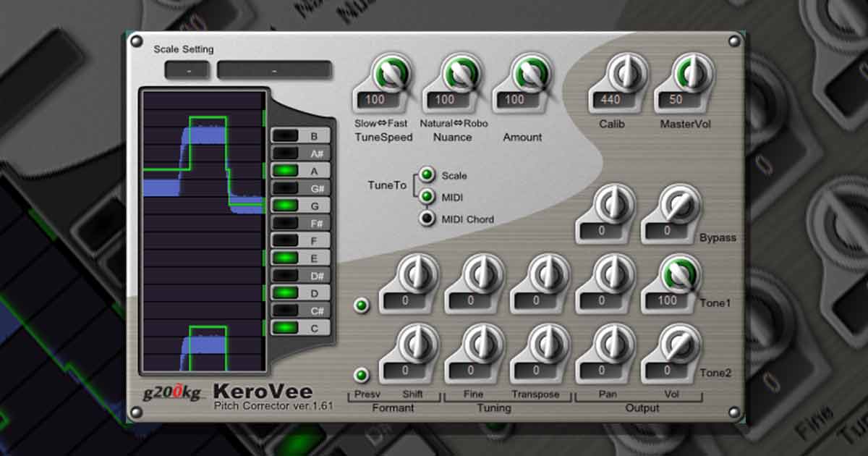Click the Bypass row Pan knob

point(613,205)
